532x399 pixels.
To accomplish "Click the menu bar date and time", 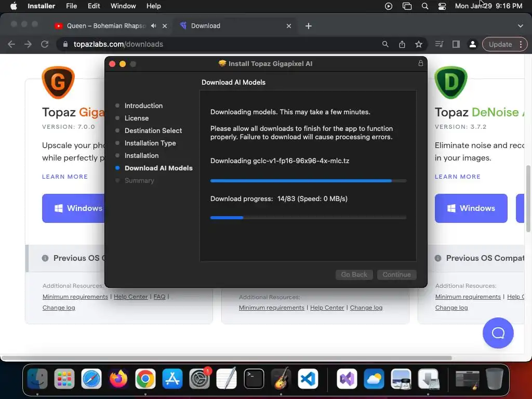I will 488,6.
